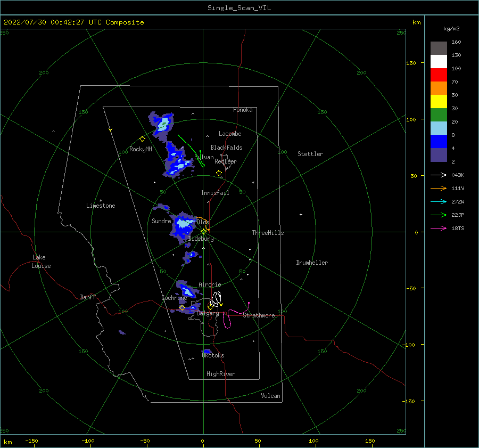Click the Calgary city label
479x448 pixels.
[x=208, y=313]
